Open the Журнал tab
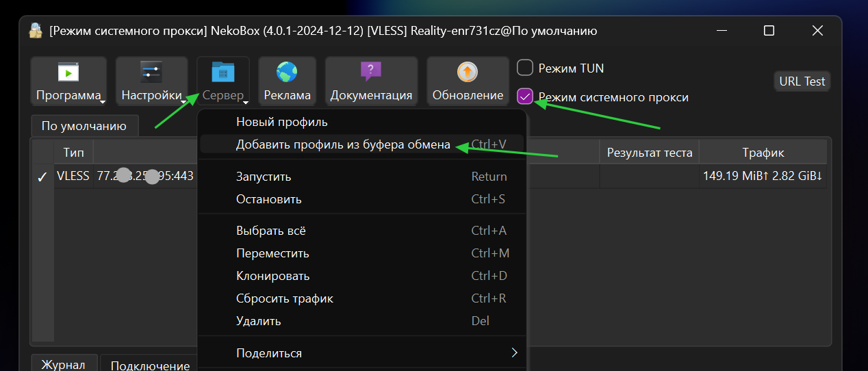868x371 pixels. [63, 363]
